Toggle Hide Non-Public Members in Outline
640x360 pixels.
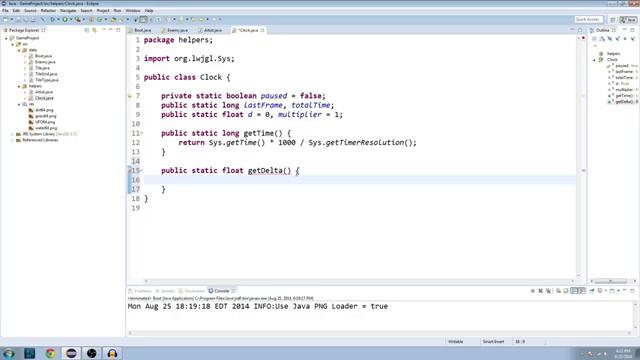(x=625, y=39)
